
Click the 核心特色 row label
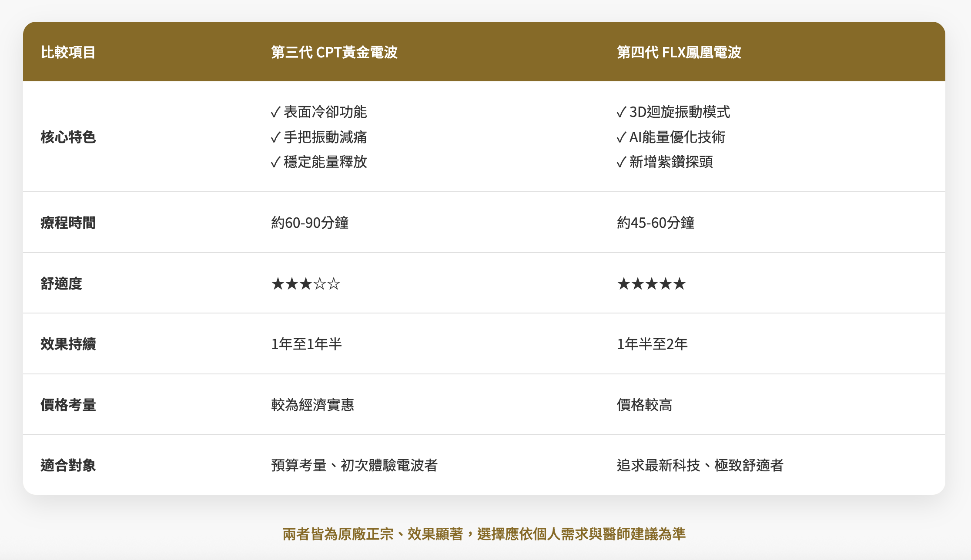68,137
